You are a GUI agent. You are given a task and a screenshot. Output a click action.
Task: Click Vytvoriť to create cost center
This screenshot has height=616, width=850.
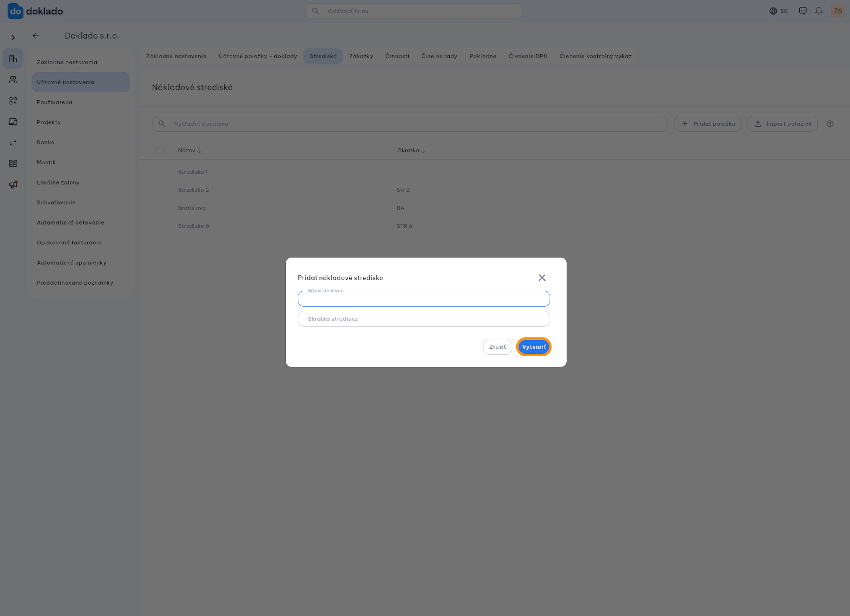click(x=534, y=347)
